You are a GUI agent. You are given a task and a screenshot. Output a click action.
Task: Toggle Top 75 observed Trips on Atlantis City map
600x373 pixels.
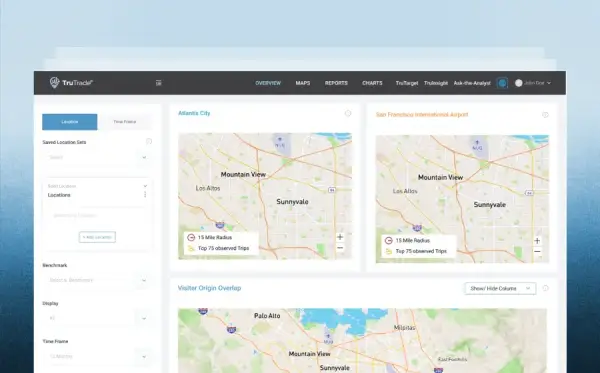218,248
